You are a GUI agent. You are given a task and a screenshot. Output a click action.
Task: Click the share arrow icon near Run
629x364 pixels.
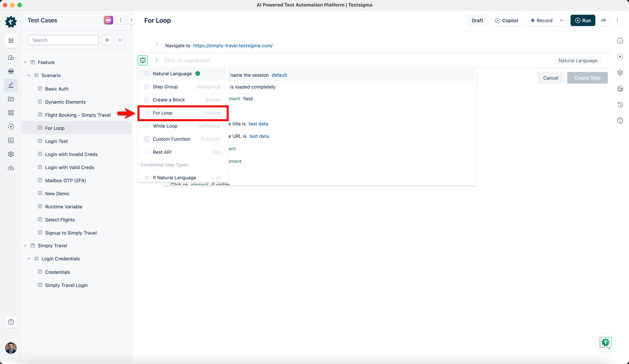pyautogui.click(x=603, y=20)
